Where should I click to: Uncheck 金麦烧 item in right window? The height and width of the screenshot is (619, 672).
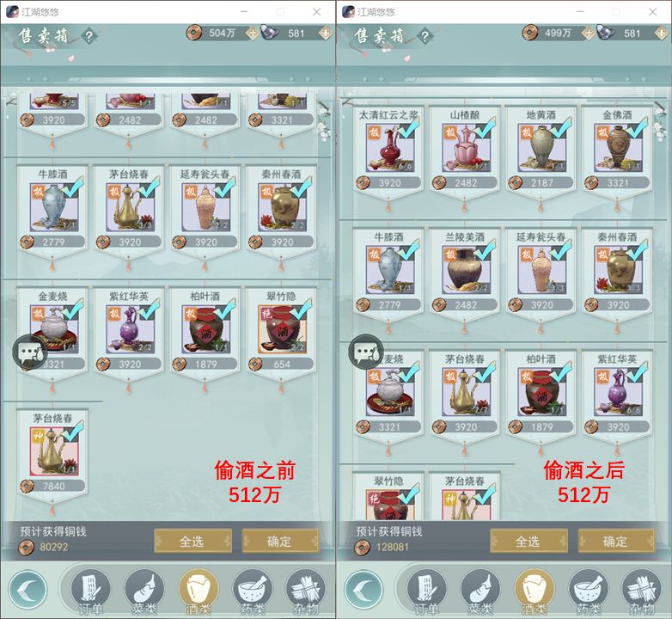(x=389, y=392)
